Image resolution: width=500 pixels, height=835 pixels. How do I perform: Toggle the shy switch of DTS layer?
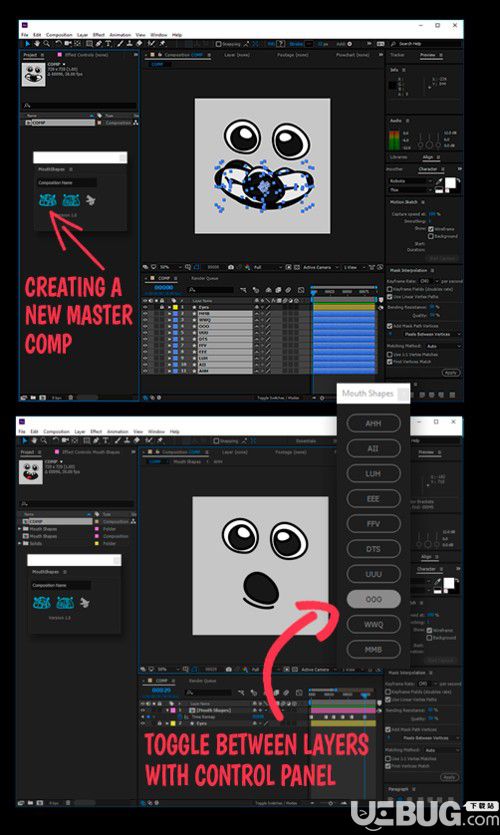click(257, 339)
